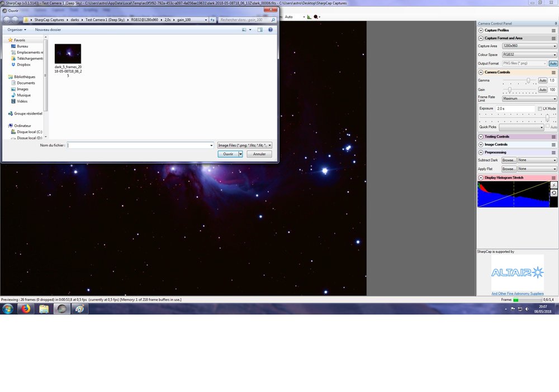The image size is (559, 392).
Task: Open And Other Fine Astronomy Suppliers link
Action: tap(517, 294)
